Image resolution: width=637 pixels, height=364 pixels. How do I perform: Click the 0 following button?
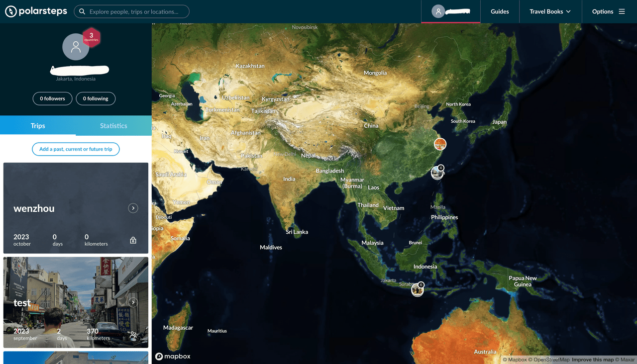(x=96, y=98)
